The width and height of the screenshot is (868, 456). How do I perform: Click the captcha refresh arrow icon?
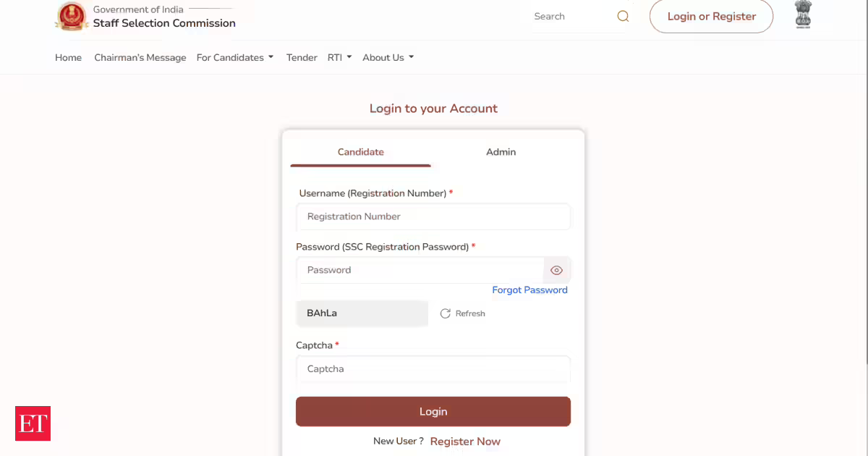pos(446,313)
